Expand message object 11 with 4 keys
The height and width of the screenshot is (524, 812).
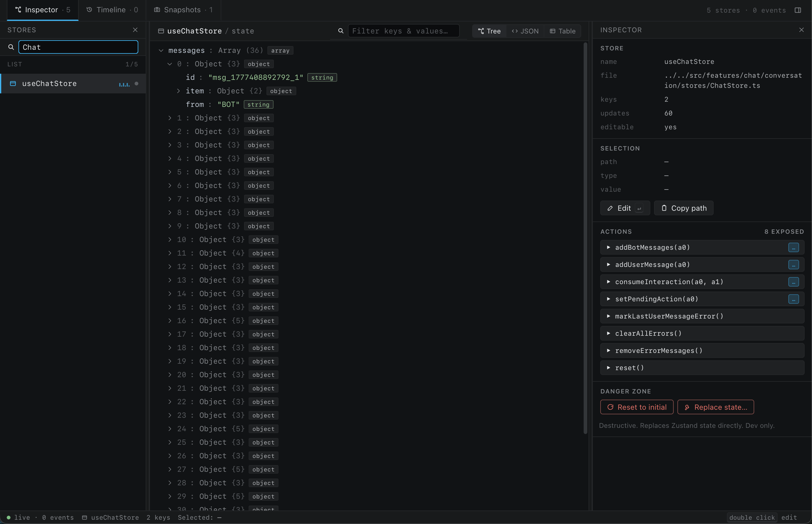170,253
